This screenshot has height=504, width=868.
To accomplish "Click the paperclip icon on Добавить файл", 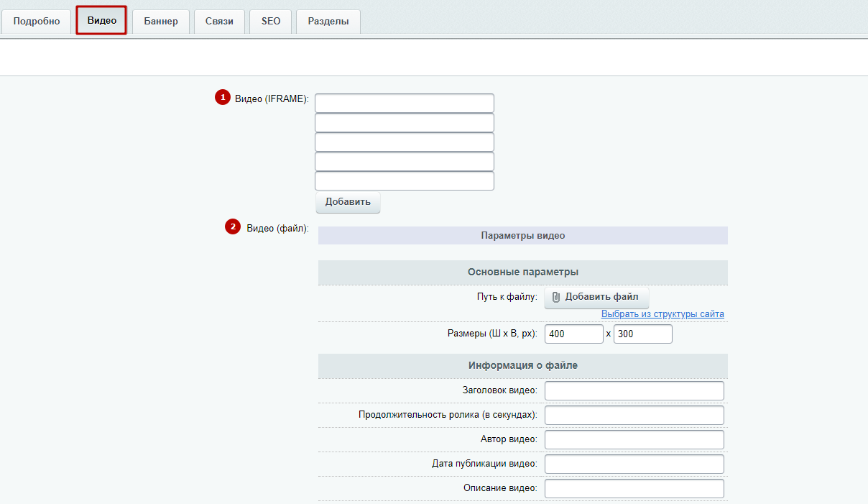I will pyautogui.click(x=555, y=298).
